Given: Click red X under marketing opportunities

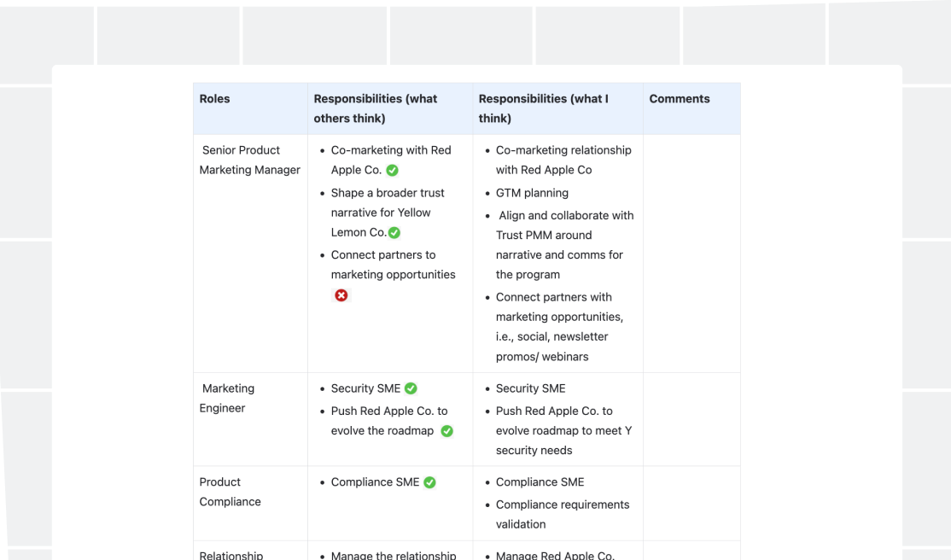Looking at the screenshot, I should tap(341, 295).
